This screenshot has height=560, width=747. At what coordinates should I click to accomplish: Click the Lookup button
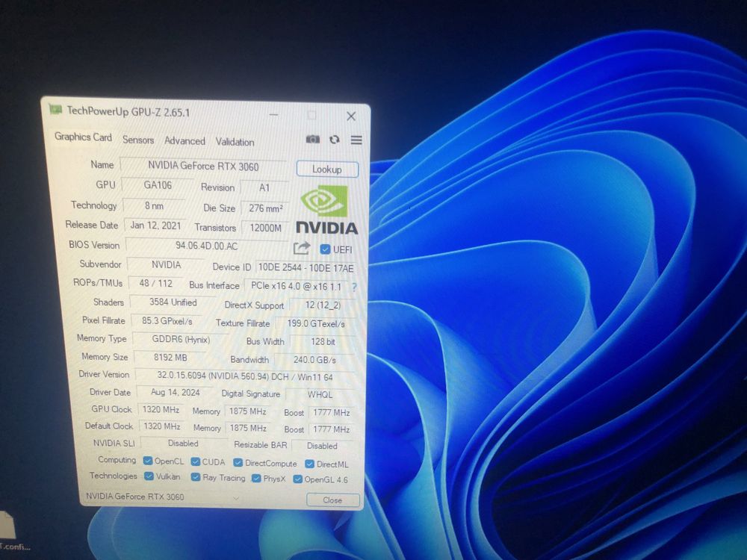tap(327, 169)
